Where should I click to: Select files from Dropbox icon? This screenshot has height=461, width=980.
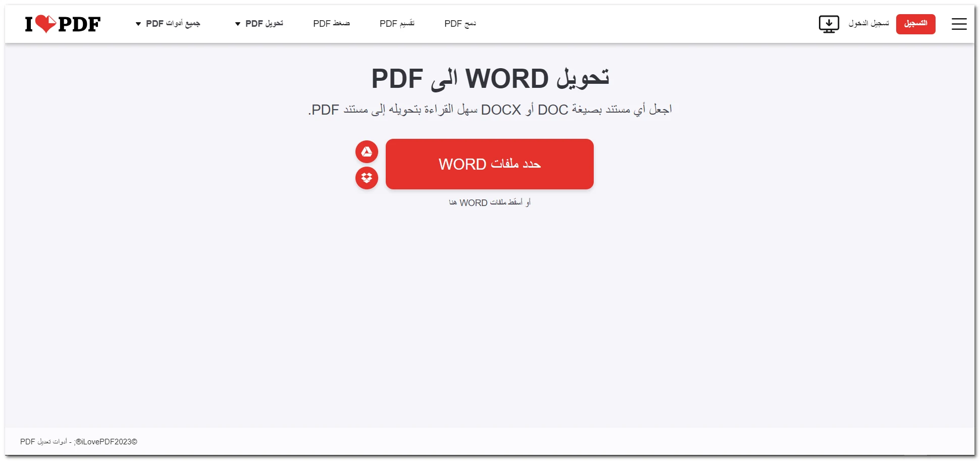pyautogui.click(x=367, y=178)
